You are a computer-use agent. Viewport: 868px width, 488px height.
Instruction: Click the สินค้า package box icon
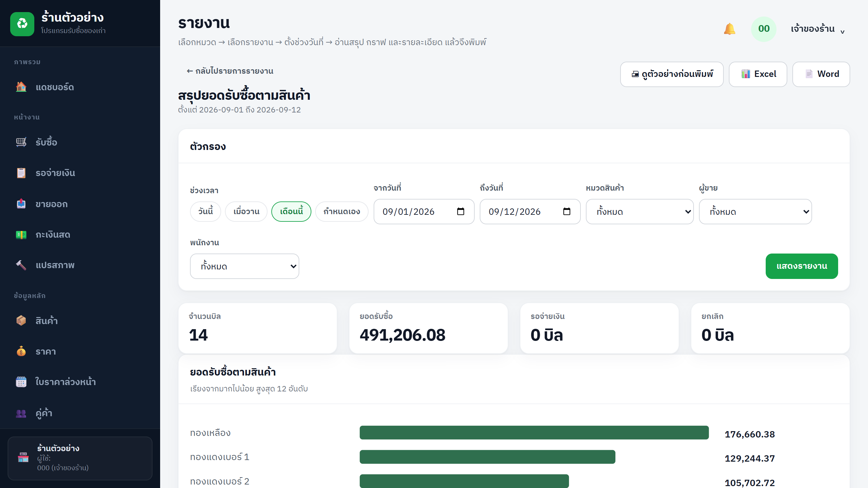21,321
